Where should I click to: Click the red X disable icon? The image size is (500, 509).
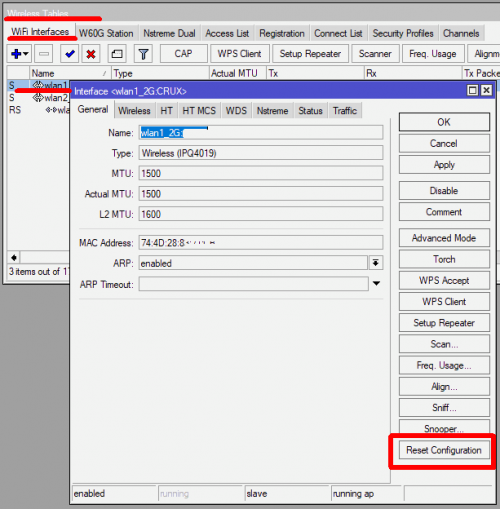coord(91,54)
